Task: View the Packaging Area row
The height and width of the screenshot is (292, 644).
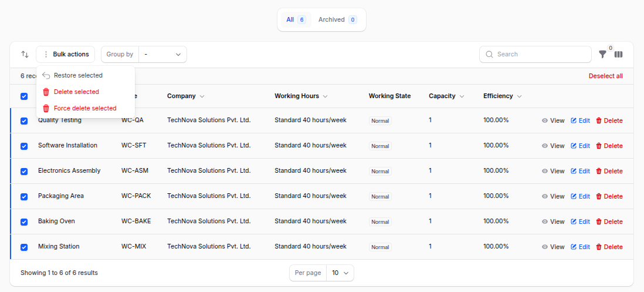Action: pos(553,196)
